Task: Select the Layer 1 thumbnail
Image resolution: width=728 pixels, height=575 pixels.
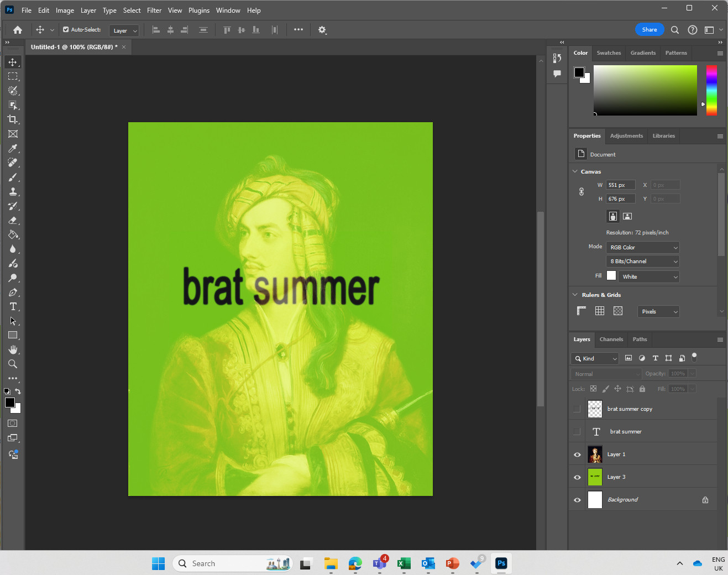Action: (x=595, y=454)
